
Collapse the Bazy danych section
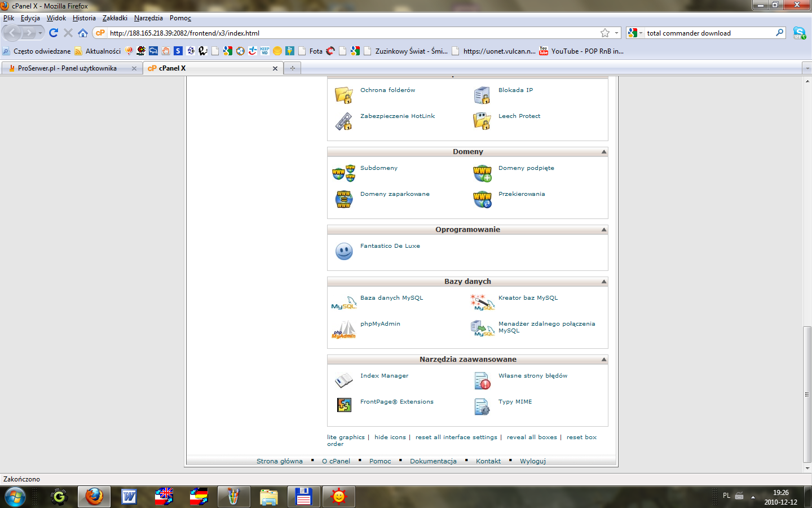tap(604, 282)
